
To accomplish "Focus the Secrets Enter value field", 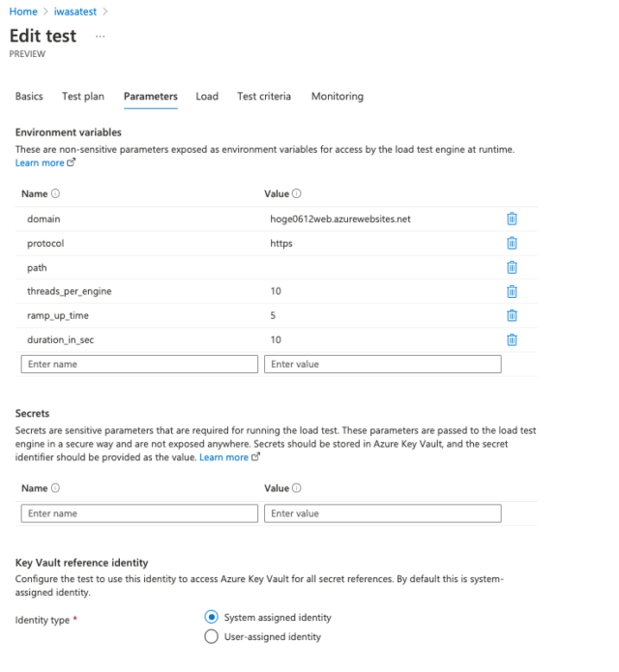I will [382, 513].
